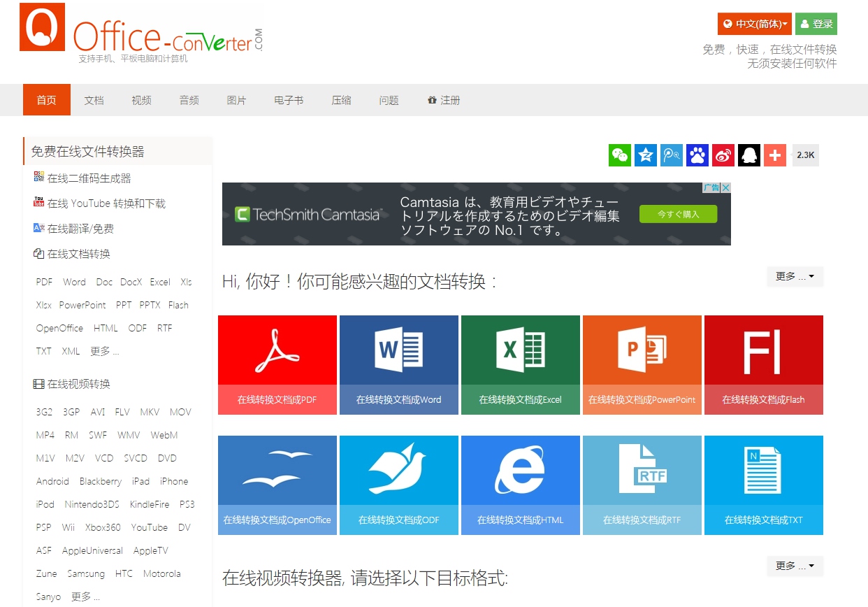Screen dimensions: 868x607
Task: Open 在线转换文档成Word tile
Action: tap(398, 364)
